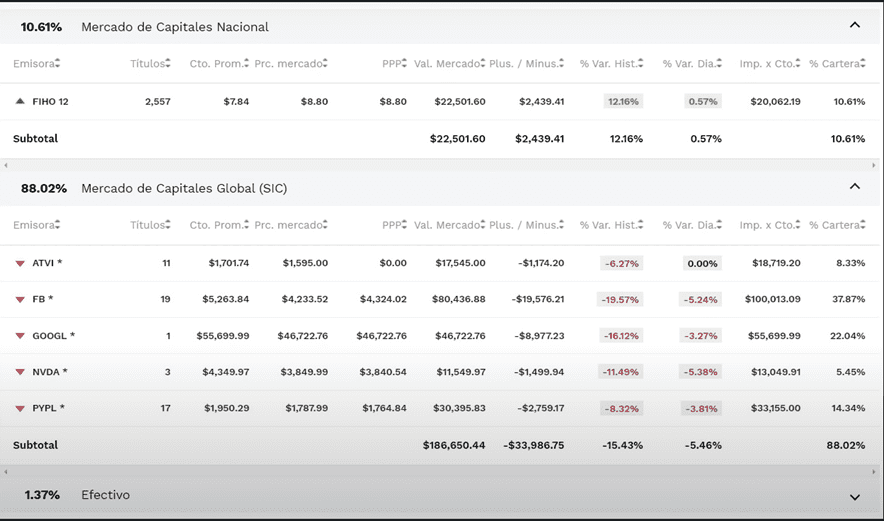This screenshot has width=884, height=521.
Task: Collapse the Mercado de Capitales Global (SIC) section
Action: click(x=854, y=186)
